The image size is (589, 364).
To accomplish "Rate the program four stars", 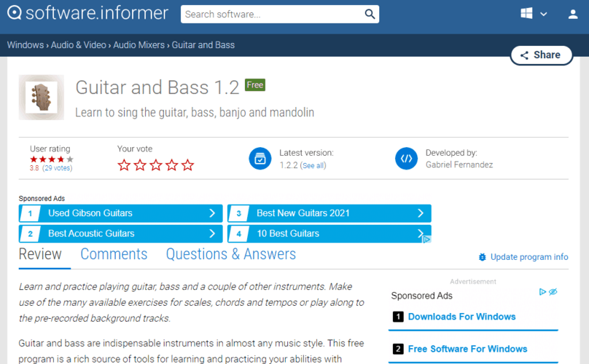I will coord(171,165).
